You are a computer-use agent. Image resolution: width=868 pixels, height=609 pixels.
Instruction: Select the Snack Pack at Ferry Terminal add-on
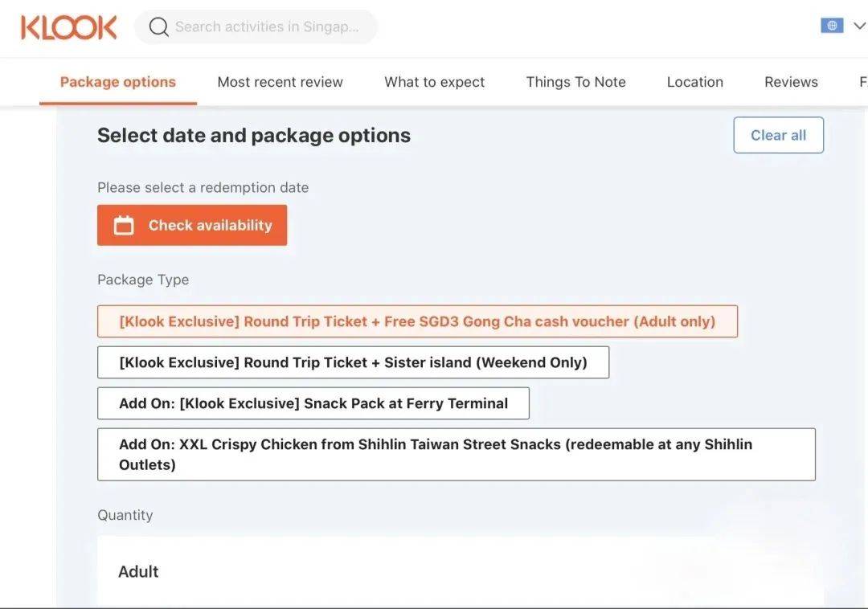click(313, 403)
